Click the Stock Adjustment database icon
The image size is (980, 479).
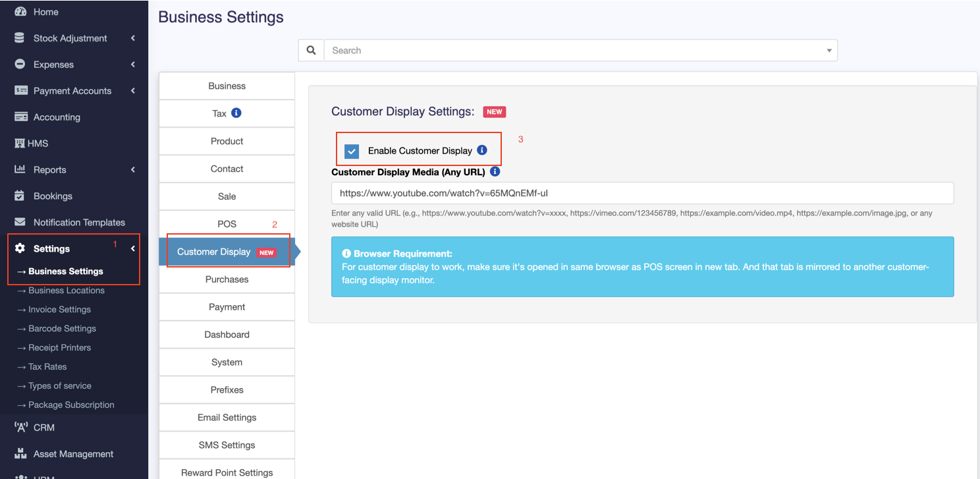20,38
